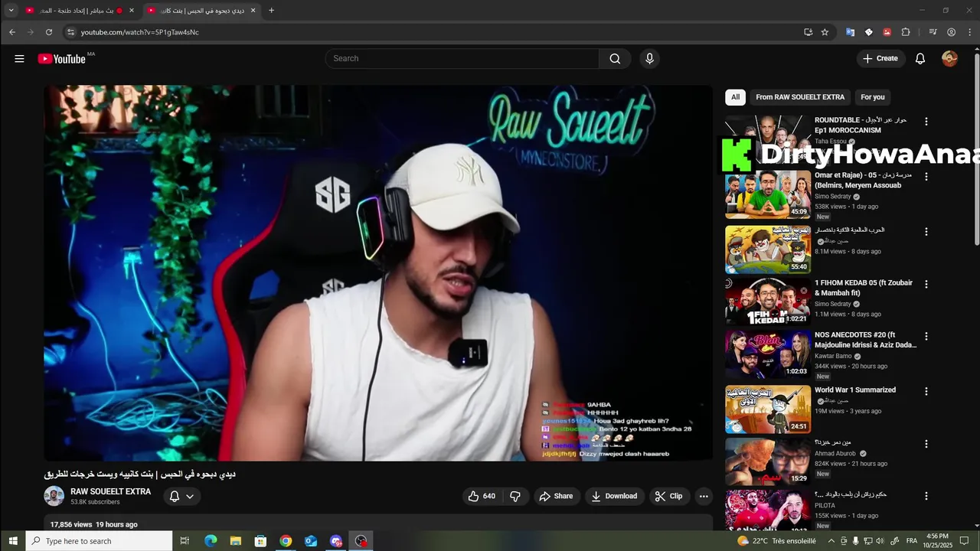Click the video player area
Image resolution: width=980 pixels, height=551 pixels.
378,272
